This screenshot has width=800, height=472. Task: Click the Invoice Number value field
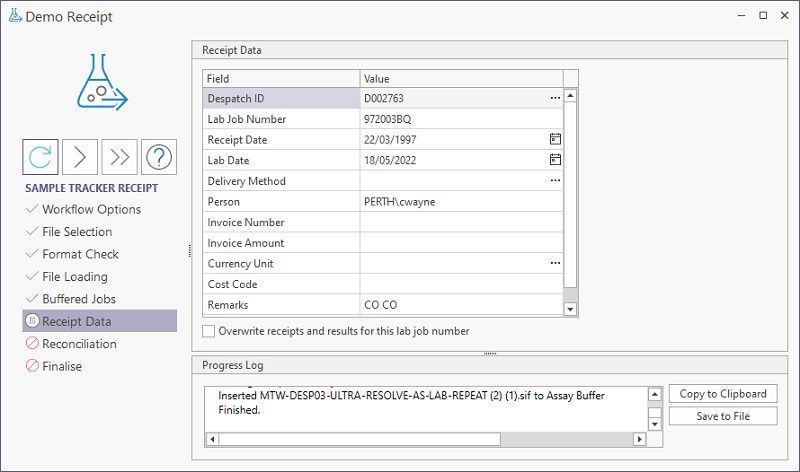(460, 222)
